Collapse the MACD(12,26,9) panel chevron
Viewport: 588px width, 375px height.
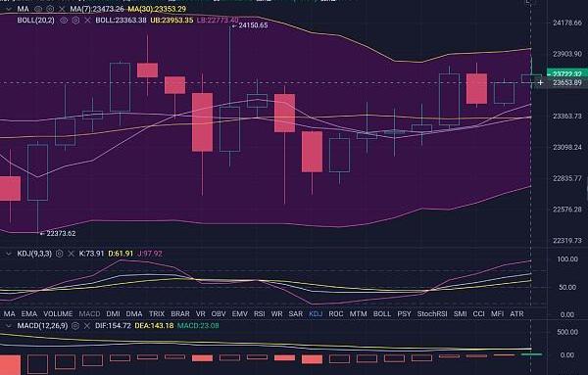8,326
